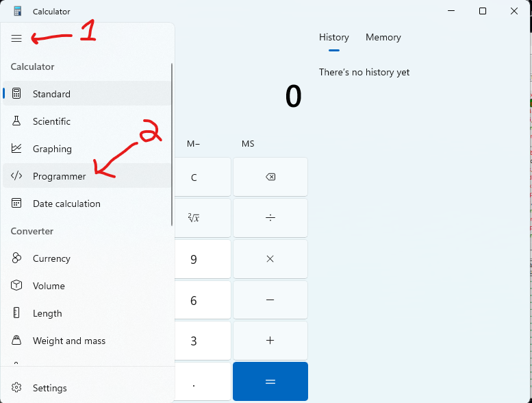This screenshot has width=532, height=403.
Task: Open Graphing mode from the menu
Action: (87, 148)
